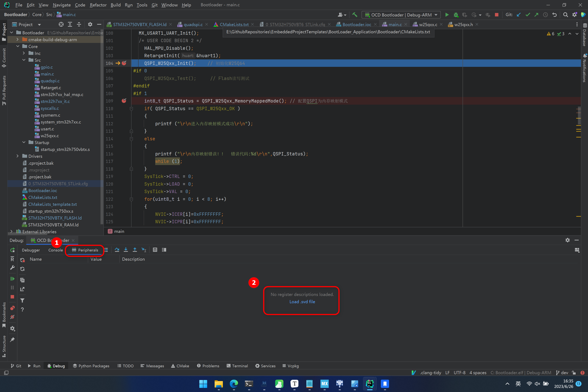Open IDE settings gear in top toolbar
Screen dimensions: 588x392
tap(574, 15)
